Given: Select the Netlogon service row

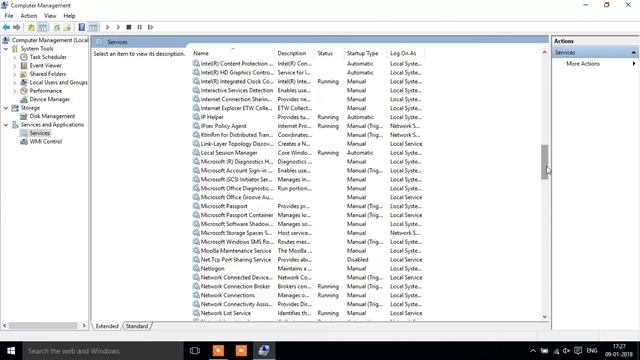Looking at the screenshot, I should click(307, 269).
